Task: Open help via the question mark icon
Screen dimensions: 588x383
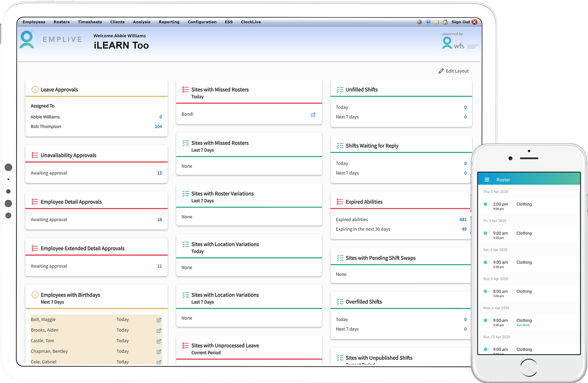Action: (x=428, y=22)
